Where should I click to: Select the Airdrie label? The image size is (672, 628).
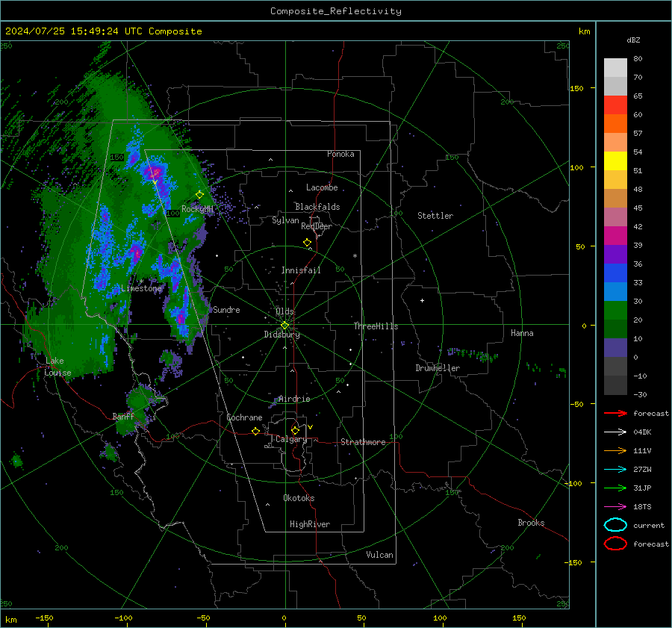click(294, 399)
